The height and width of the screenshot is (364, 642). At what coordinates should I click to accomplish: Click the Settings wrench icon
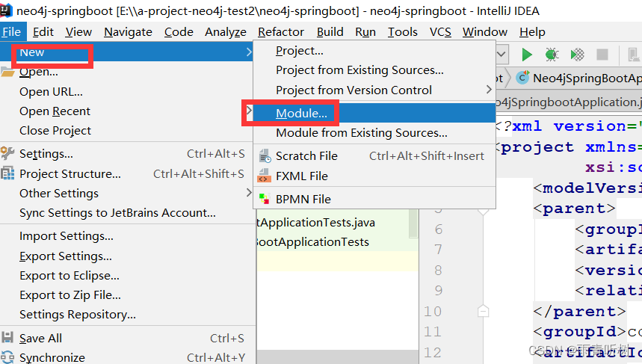point(7,153)
